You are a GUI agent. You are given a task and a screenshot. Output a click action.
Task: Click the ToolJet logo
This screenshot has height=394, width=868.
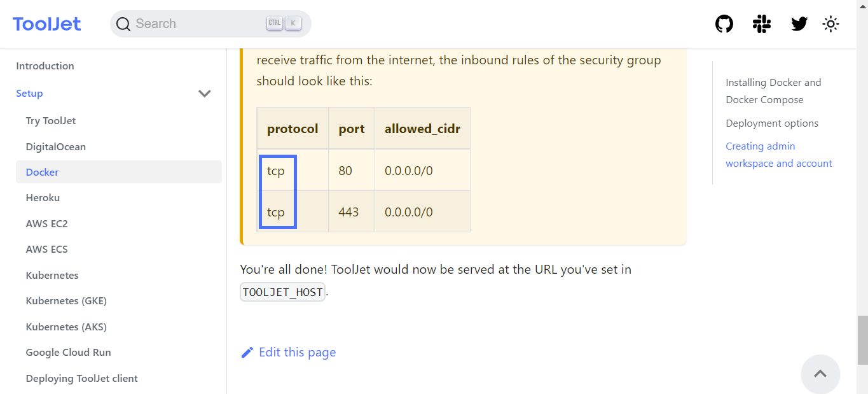pyautogui.click(x=46, y=23)
